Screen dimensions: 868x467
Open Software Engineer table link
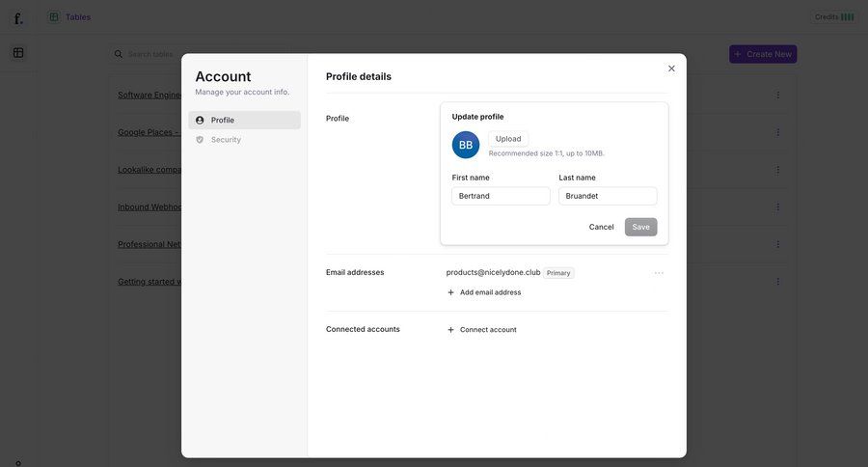[149, 96]
